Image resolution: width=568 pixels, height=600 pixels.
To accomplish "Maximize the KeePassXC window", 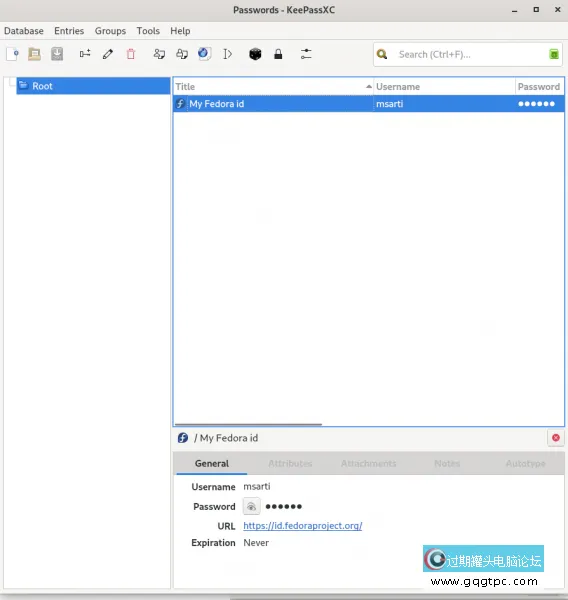I will point(536,10).
